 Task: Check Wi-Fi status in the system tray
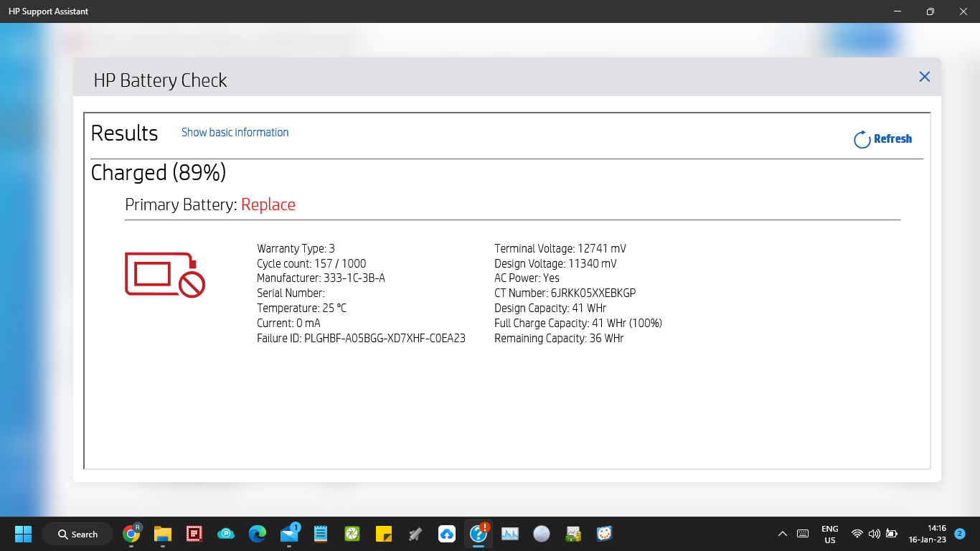click(857, 534)
